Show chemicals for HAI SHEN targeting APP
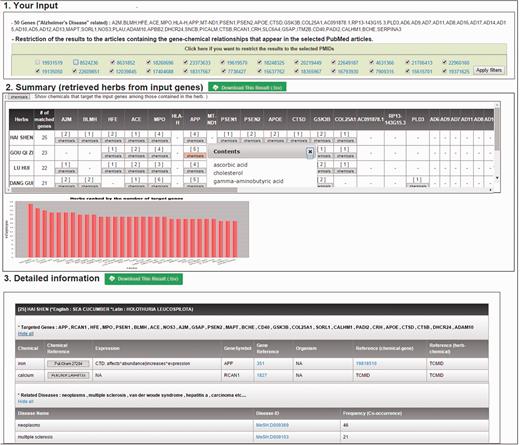Screen dimensions: 520x445 [195, 141]
